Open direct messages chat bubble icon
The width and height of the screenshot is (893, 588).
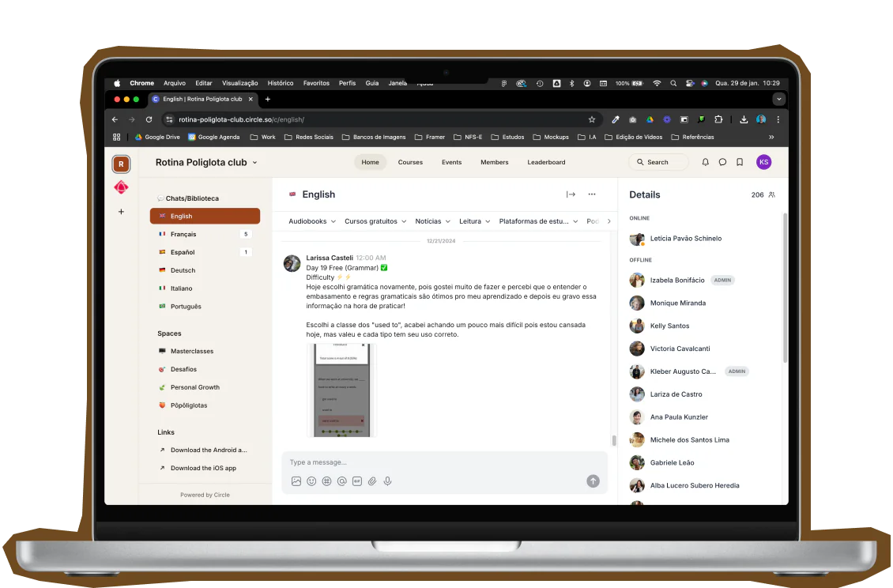pyautogui.click(x=722, y=162)
